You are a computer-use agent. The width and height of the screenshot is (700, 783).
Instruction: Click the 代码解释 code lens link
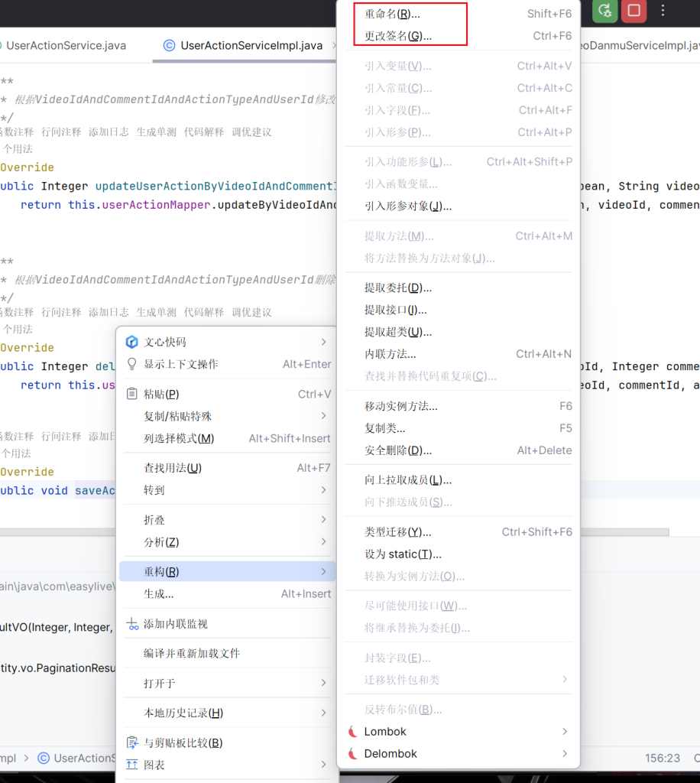(x=203, y=132)
